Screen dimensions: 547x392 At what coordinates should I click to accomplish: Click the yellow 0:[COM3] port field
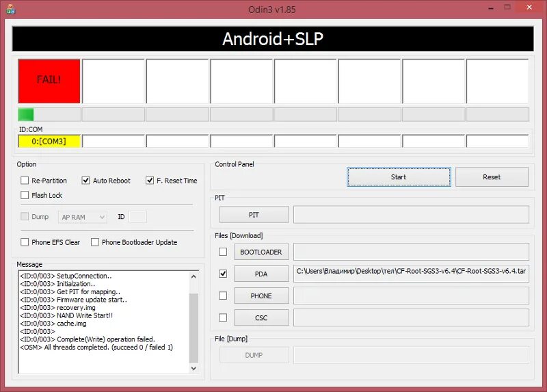point(49,142)
